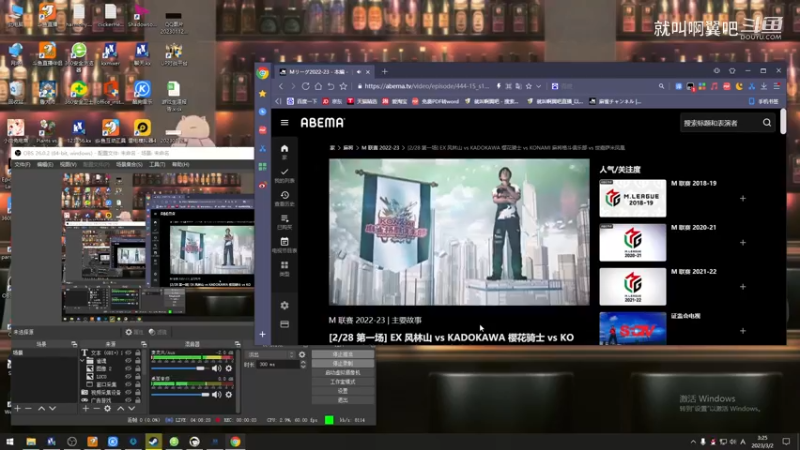Enable Studio Mode in OBS controls
Screen dimensions: 800x450
tap(342, 382)
